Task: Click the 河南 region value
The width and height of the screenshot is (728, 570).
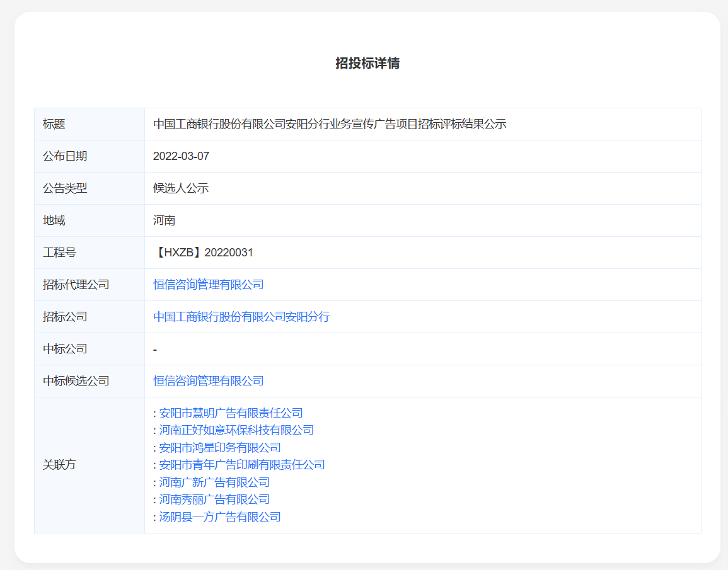Action: pos(165,220)
